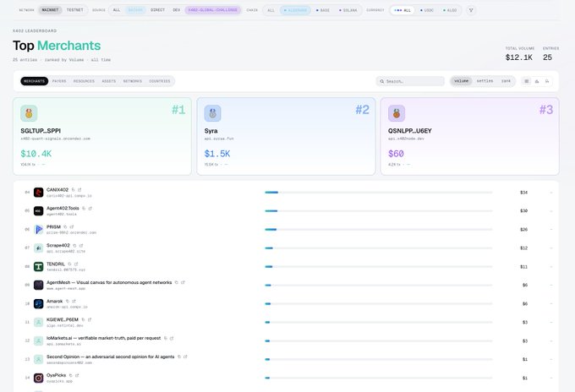This screenshot has height=392, width=575.
Task: Select the BASE chain filter
Action: point(323,10)
